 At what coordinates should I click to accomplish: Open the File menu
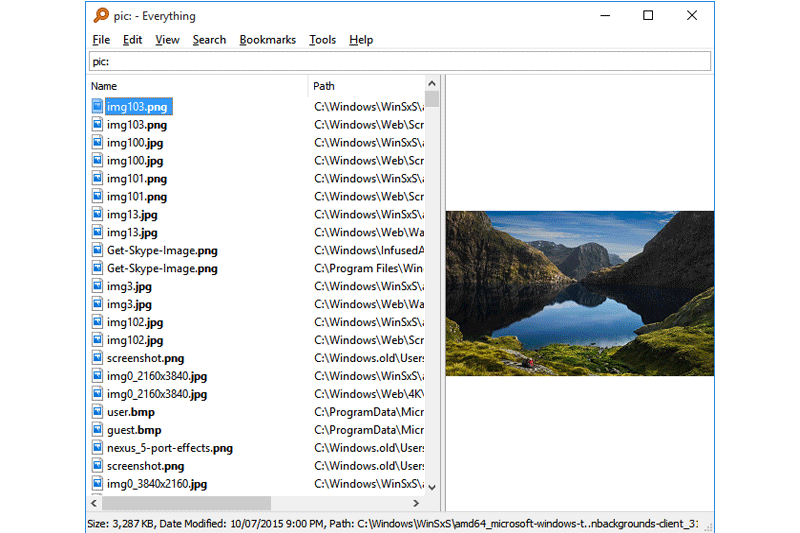[x=101, y=40]
